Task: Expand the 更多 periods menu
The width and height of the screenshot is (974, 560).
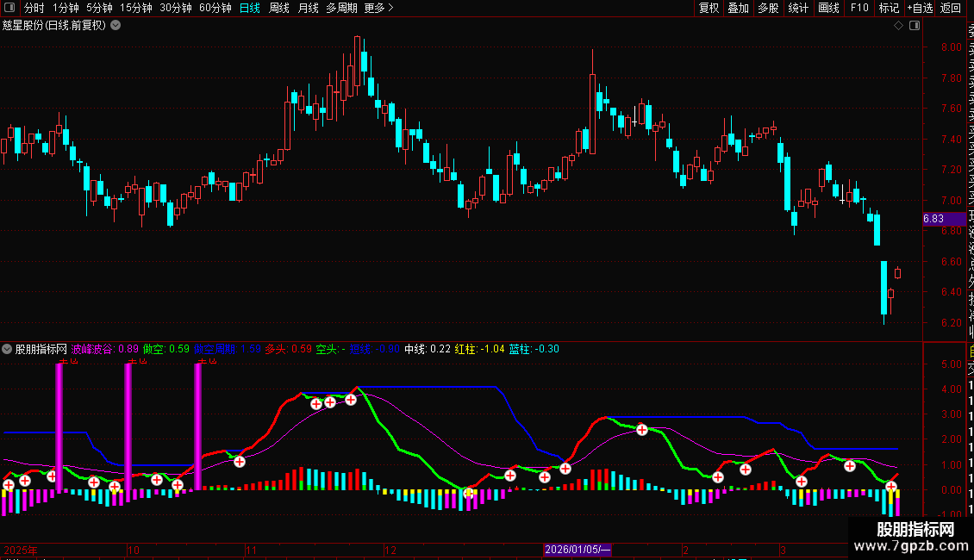Action: click(378, 8)
